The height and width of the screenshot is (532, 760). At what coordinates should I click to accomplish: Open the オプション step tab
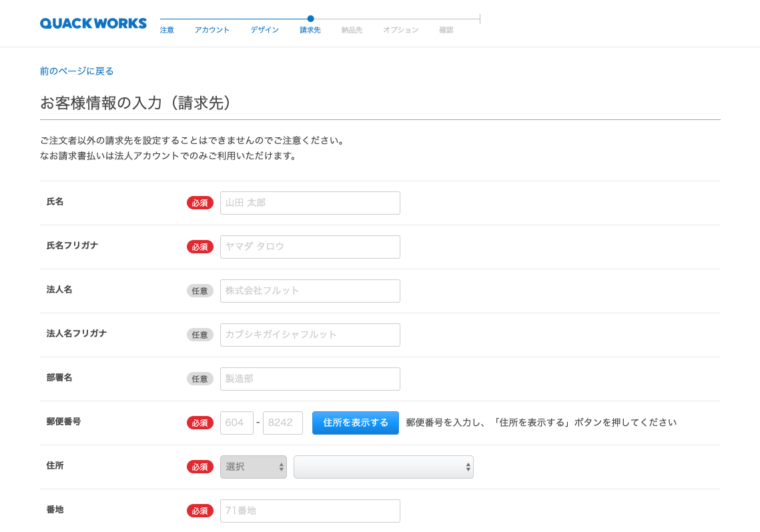click(x=400, y=29)
